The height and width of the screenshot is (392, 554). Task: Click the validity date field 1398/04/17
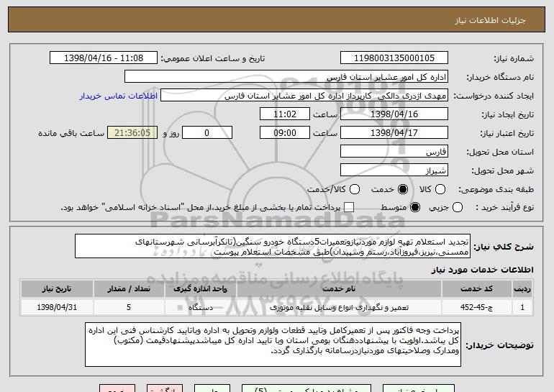pyautogui.click(x=394, y=133)
